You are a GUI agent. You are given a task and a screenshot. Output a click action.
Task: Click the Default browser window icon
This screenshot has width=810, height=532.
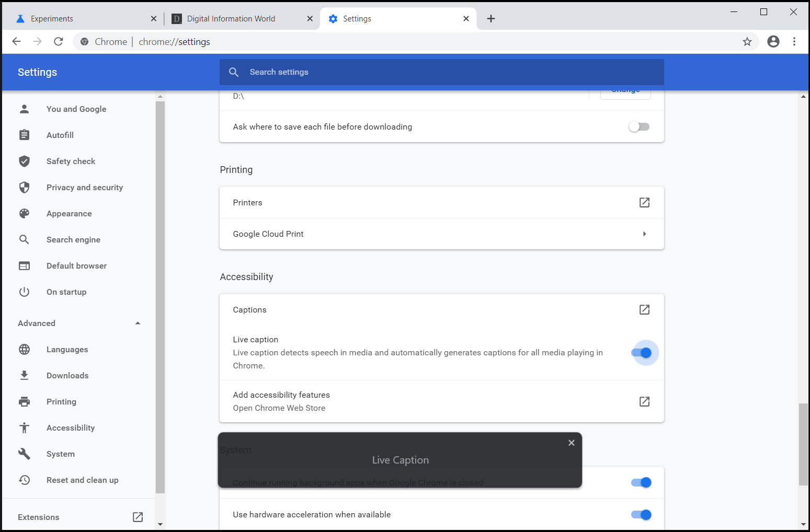coord(24,265)
